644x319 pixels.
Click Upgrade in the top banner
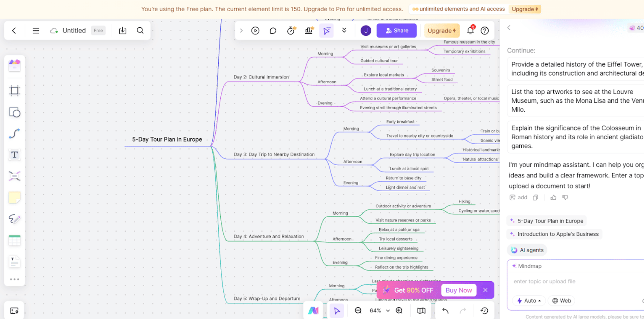[525, 9]
